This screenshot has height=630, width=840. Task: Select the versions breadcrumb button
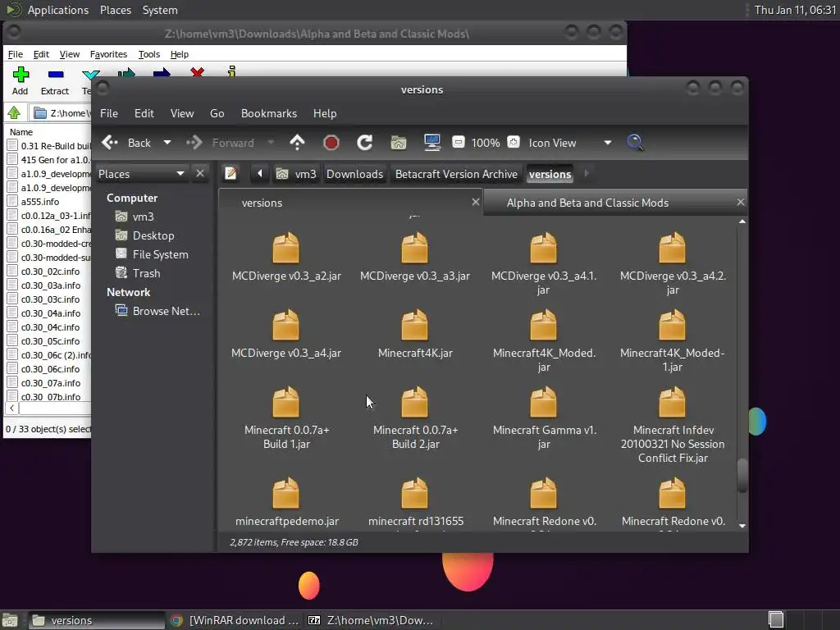pyautogui.click(x=550, y=174)
